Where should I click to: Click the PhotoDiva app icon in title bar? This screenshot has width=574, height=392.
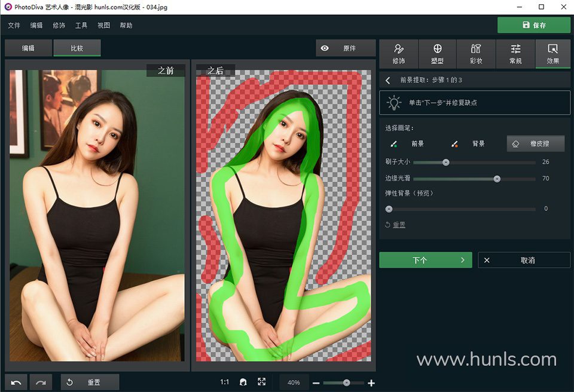pyautogui.click(x=8, y=7)
